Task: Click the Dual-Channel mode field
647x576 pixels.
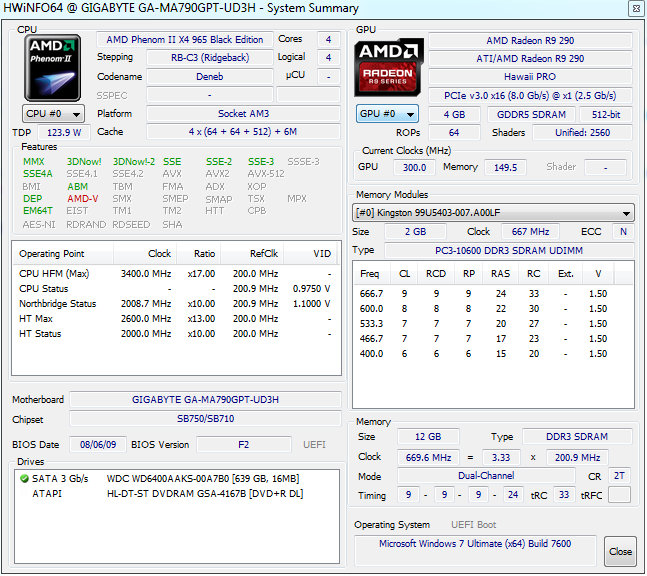Action: point(486,476)
